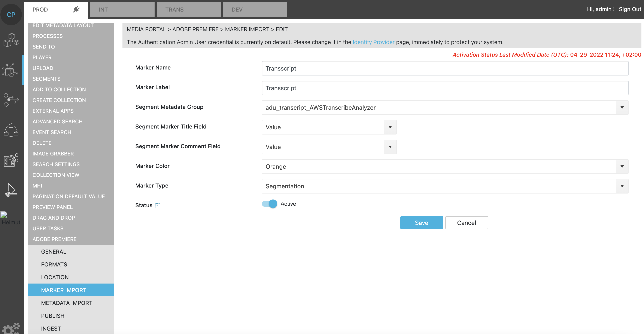Viewport: 644px width, 334px height.
Task: Open the Identity Provider link in the warning
Action: point(374,42)
